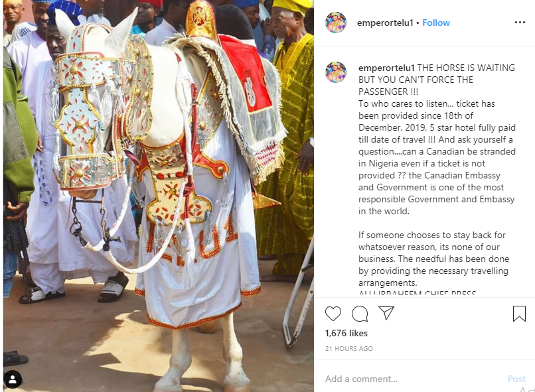Screen dimensions: 535x392
Task: Open emperortelu1 username in caption
Action: click(386, 68)
